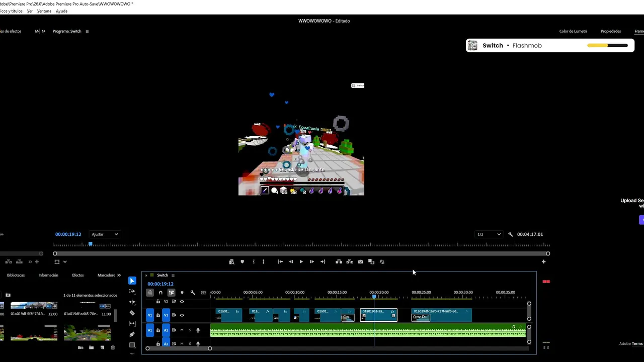Select the Track Select Forward tool
The image size is (644, 362).
[132, 292]
